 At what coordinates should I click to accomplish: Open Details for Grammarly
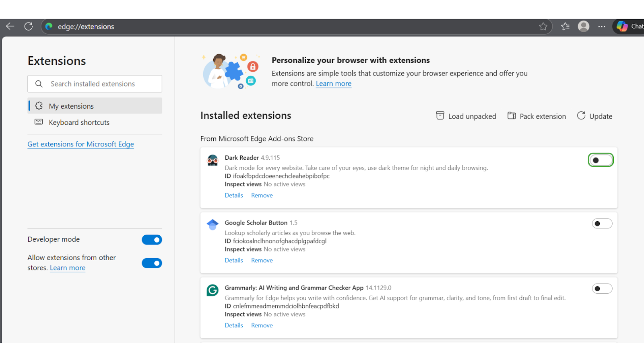click(234, 325)
